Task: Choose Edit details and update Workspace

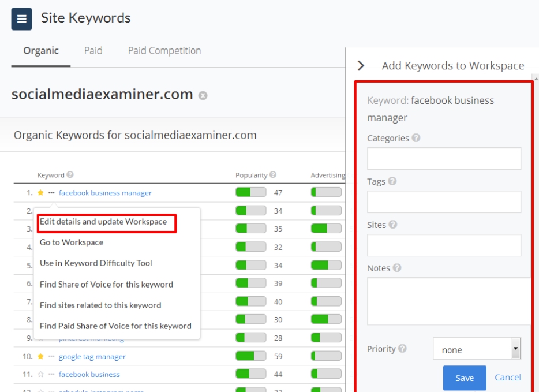Action: tap(103, 222)
